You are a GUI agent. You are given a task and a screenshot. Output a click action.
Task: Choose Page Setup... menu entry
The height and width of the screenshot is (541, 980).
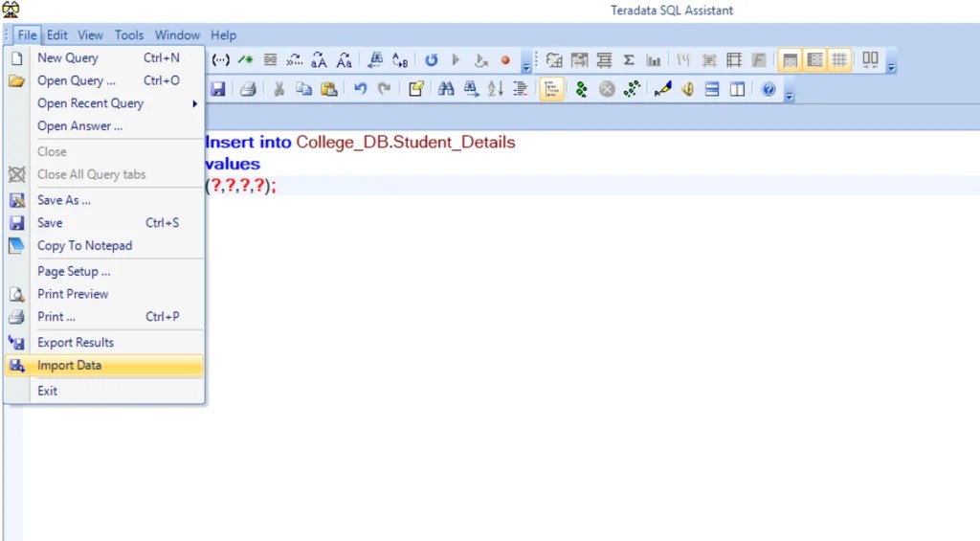(x=104, y=271)
